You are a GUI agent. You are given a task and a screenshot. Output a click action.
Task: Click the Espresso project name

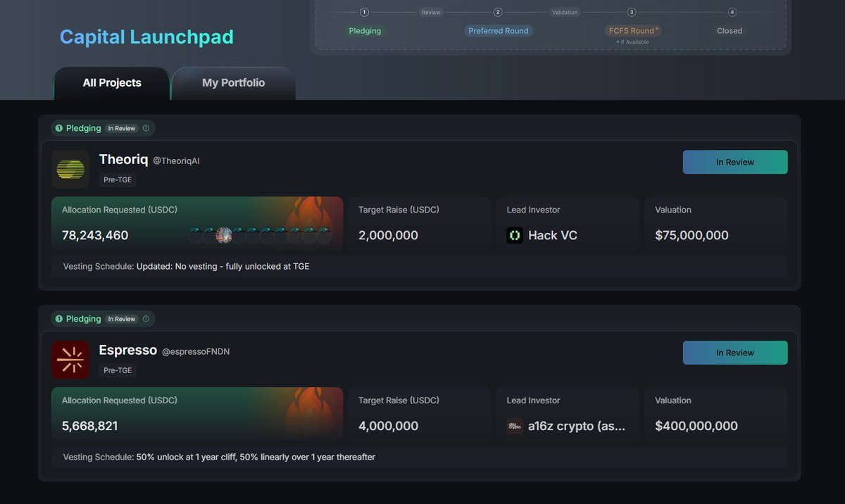point(128,350)
